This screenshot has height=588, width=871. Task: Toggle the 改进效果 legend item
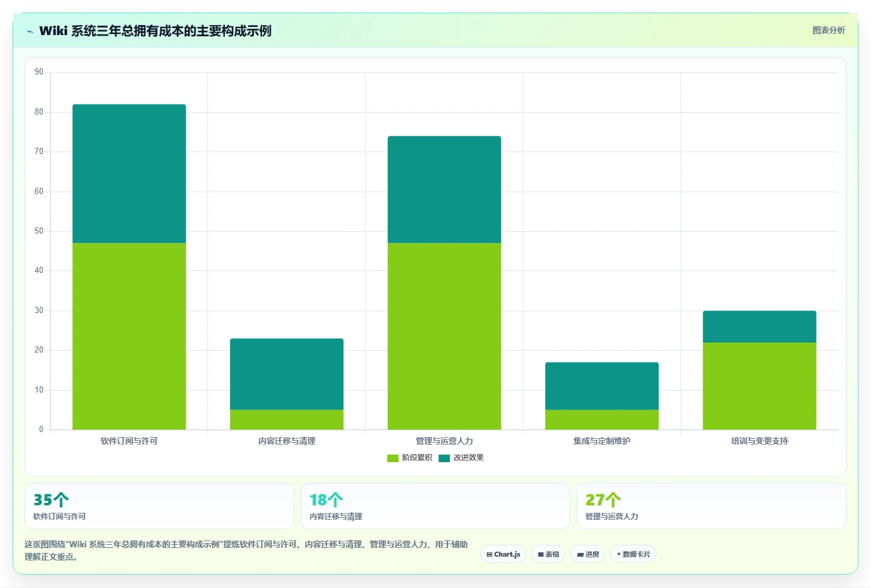[x=461, y=458]
